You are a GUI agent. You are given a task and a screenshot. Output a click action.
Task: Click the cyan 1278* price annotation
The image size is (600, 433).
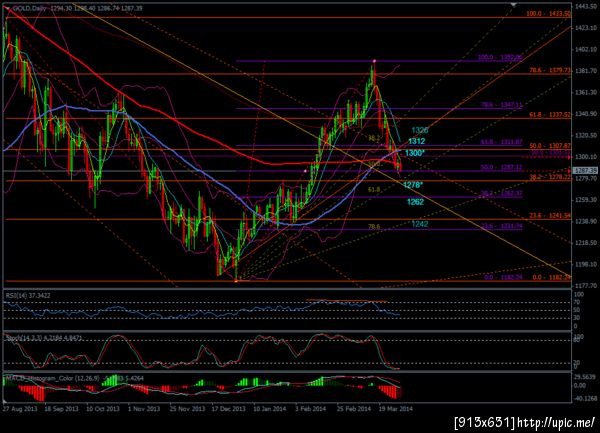(413, 185)
